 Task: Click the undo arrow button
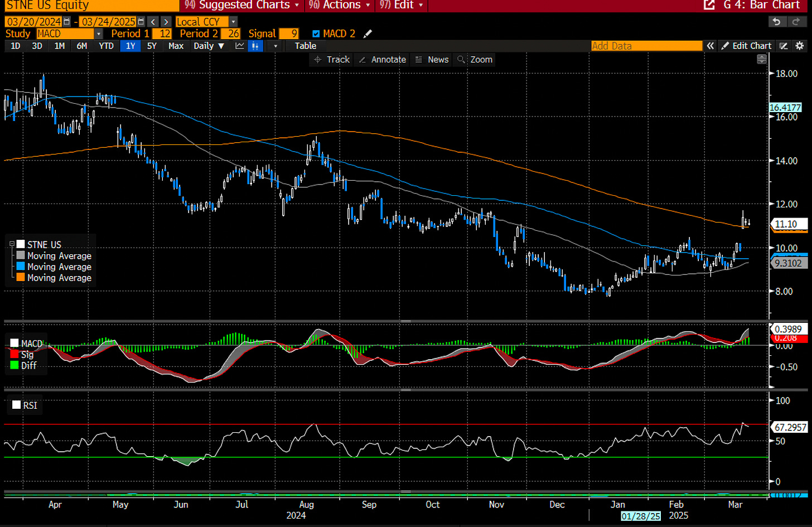click(776, 22)
